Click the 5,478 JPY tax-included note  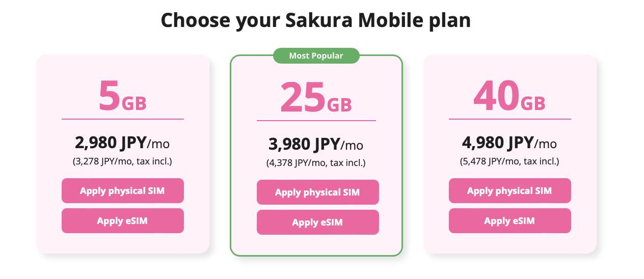[509, 162]
